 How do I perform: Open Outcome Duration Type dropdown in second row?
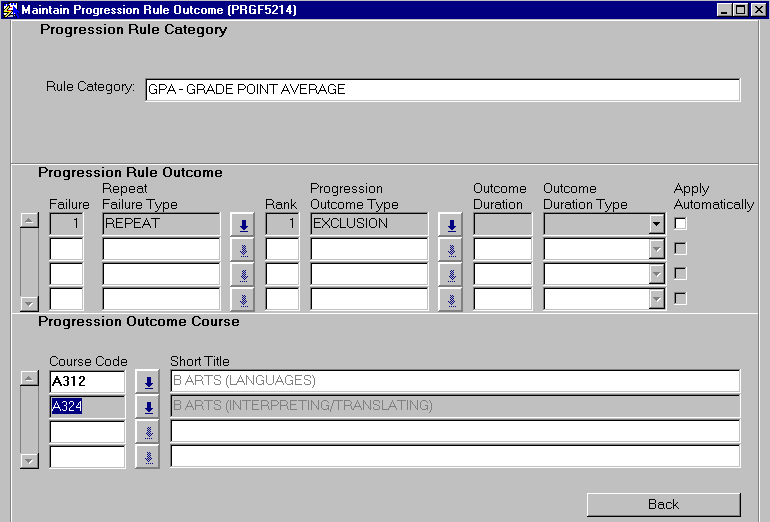[656, 249]
